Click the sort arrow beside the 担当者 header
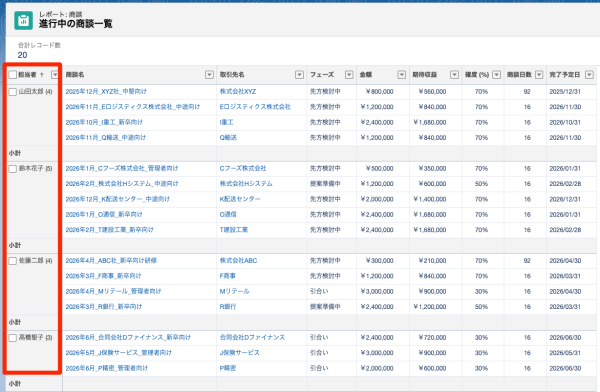The image size is (600, 392). coord(42,75)
